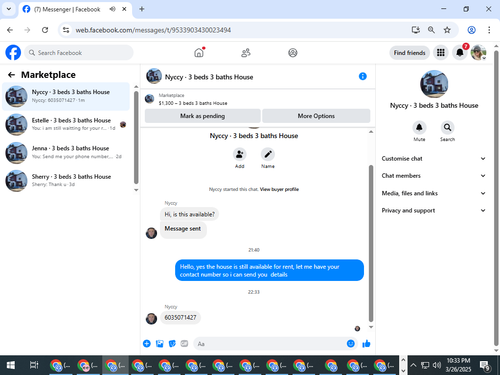Go back in browser history
The image size is (500, 375).
click(10, 30)
